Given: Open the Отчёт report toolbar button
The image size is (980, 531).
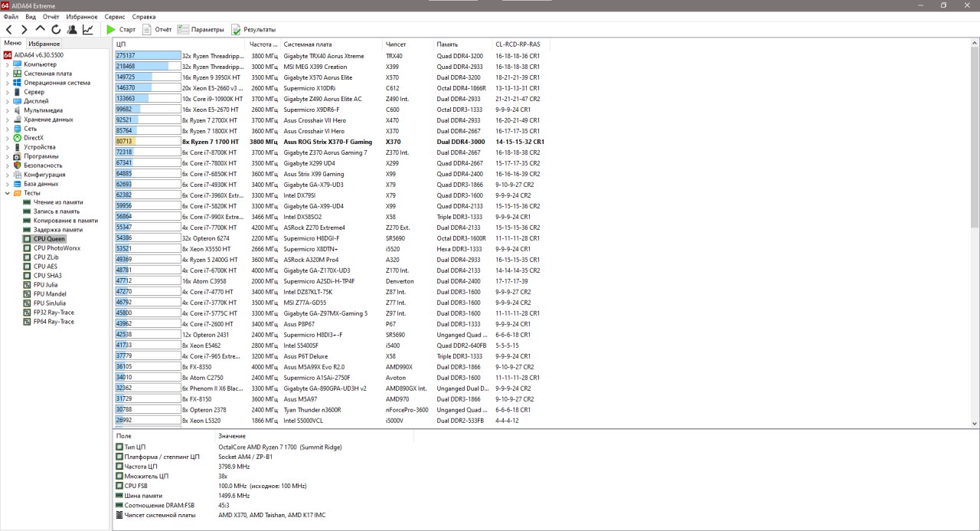Looking at the screenshot, I should tap(157, 30).
